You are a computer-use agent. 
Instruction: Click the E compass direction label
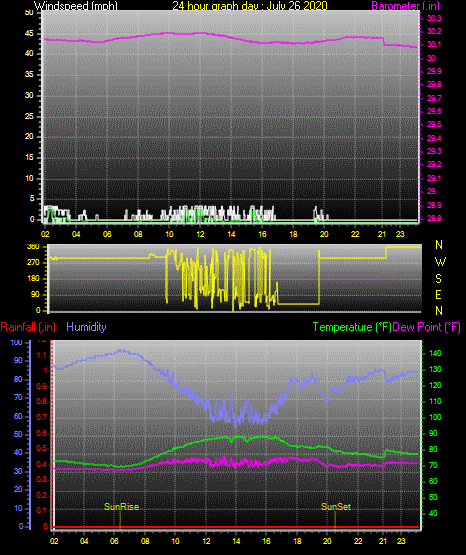[x=438, y=295]
